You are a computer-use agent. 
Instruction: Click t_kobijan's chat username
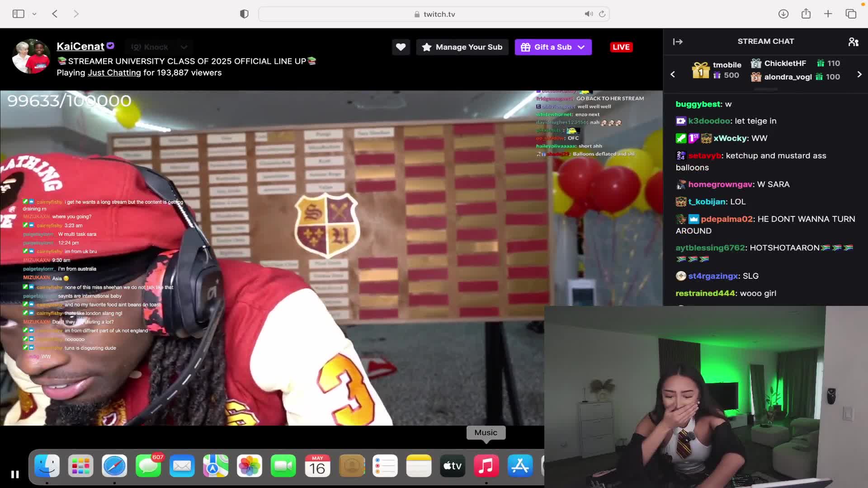pyautogui.click(x=707, y=202)
